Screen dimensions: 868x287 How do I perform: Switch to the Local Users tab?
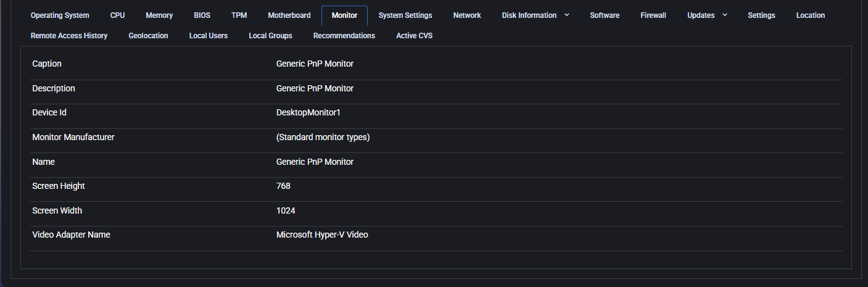tap(209, 36)
